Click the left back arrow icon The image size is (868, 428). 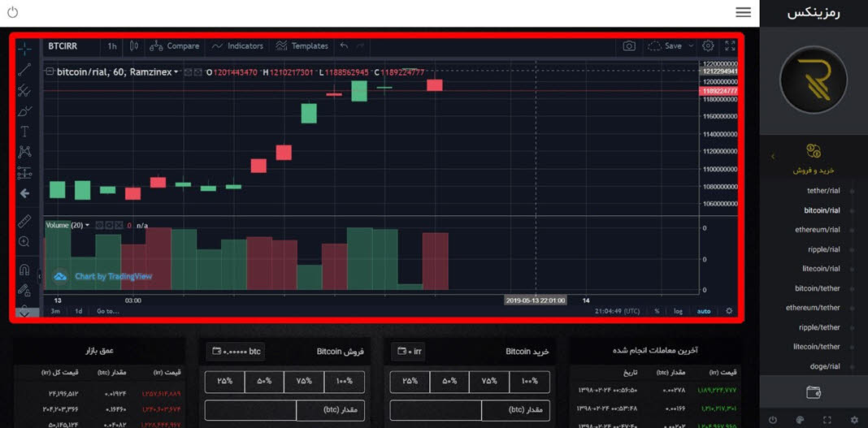24,193
